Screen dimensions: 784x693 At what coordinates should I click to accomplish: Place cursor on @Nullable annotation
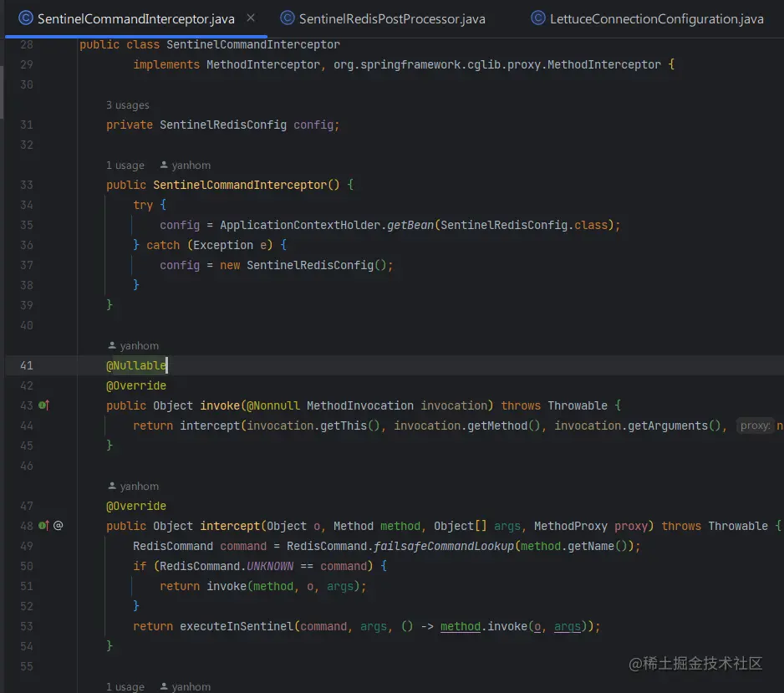[x=136, y=365]
